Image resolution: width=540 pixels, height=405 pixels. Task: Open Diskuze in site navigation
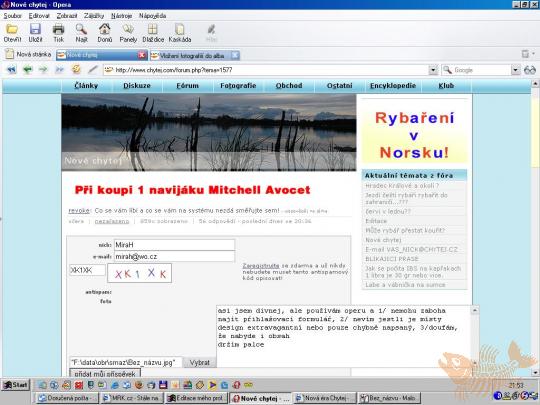[137, 86]
